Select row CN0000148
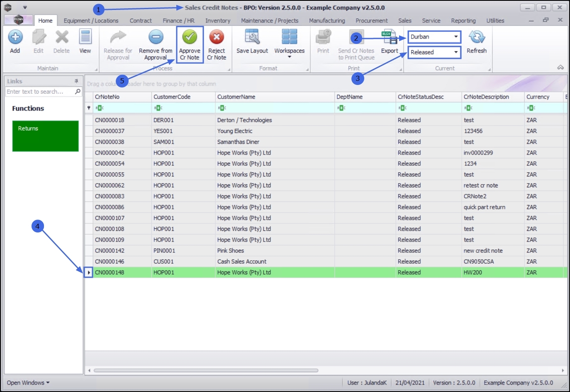570x392 pixels. (326, 273)
